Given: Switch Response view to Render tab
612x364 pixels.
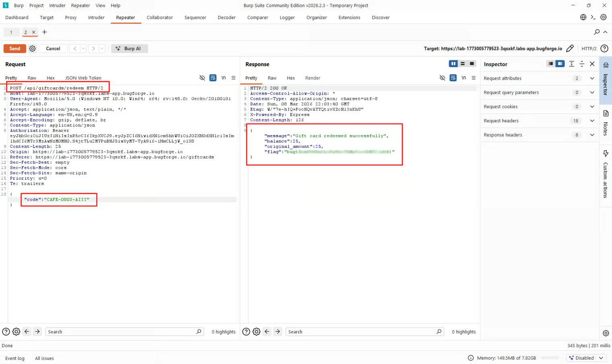Looking at the screenshot, I should (x=312, y=78).
